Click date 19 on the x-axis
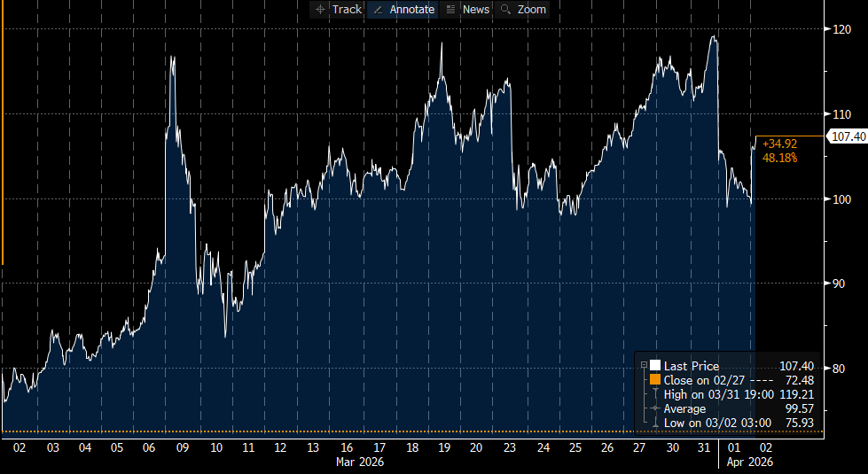The height and width of the screenshot is (474, 868). pyautogui.click(x=444, y=448)
